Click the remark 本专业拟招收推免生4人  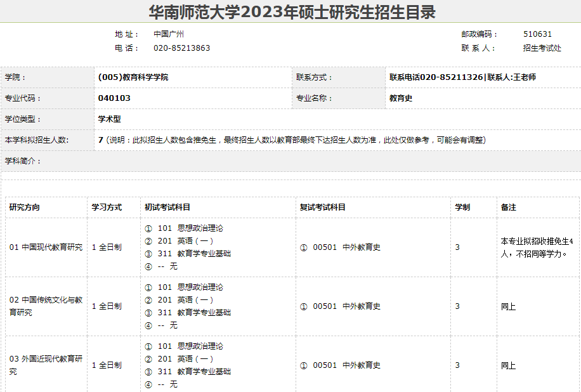coord(537,247)
